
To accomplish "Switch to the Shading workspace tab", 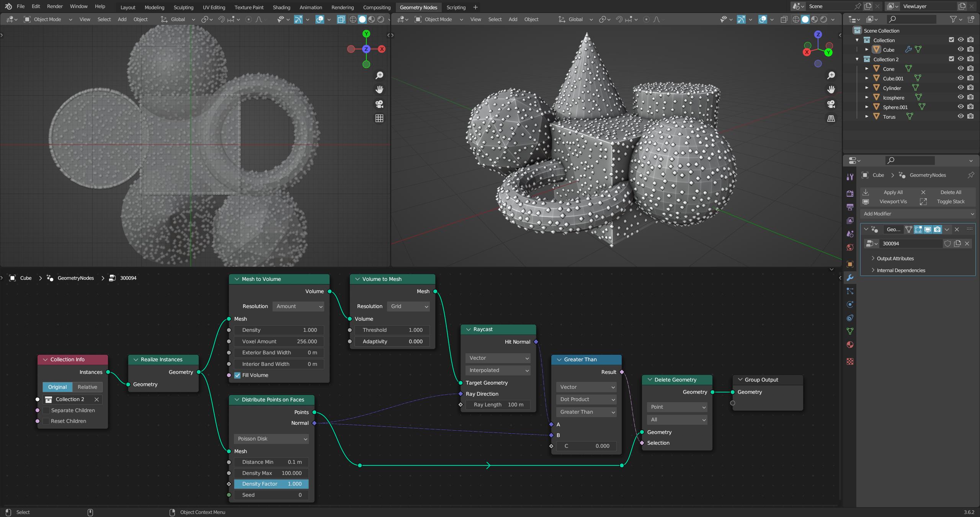I will 281,7.
